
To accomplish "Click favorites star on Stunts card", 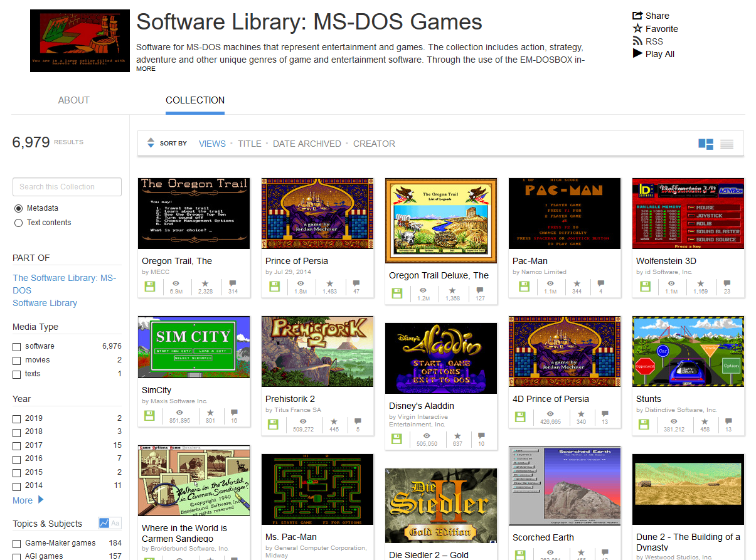I will click(x=705, y=421).
